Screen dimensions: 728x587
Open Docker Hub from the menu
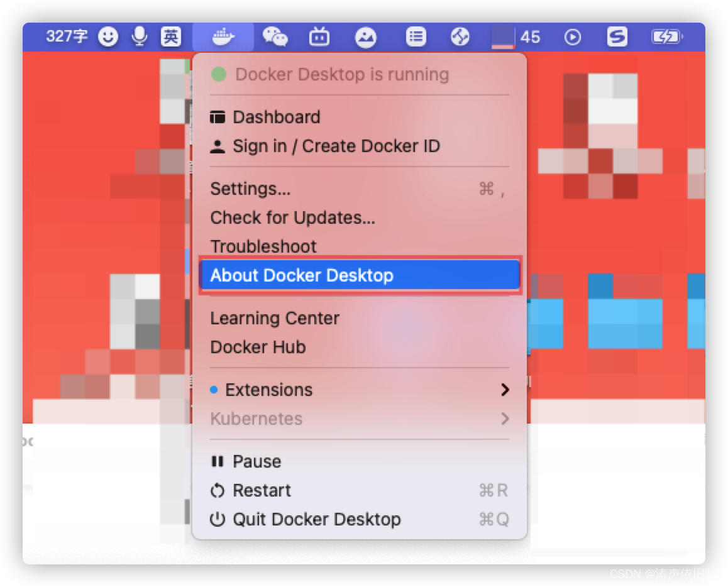360,347
